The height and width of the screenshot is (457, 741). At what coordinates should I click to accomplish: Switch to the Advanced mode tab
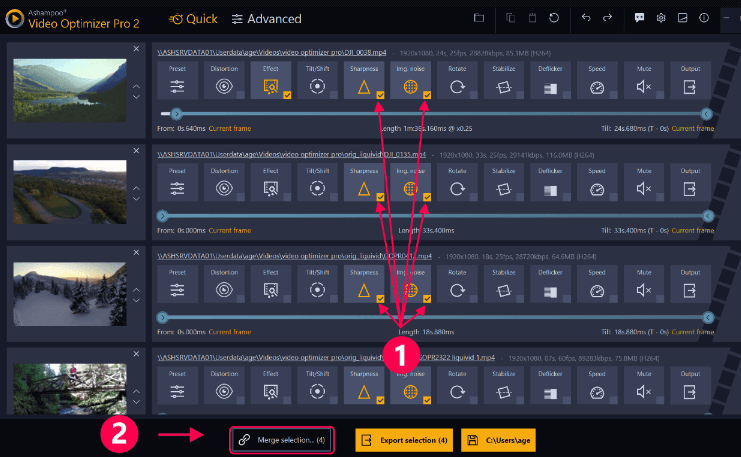click(266, 18)
